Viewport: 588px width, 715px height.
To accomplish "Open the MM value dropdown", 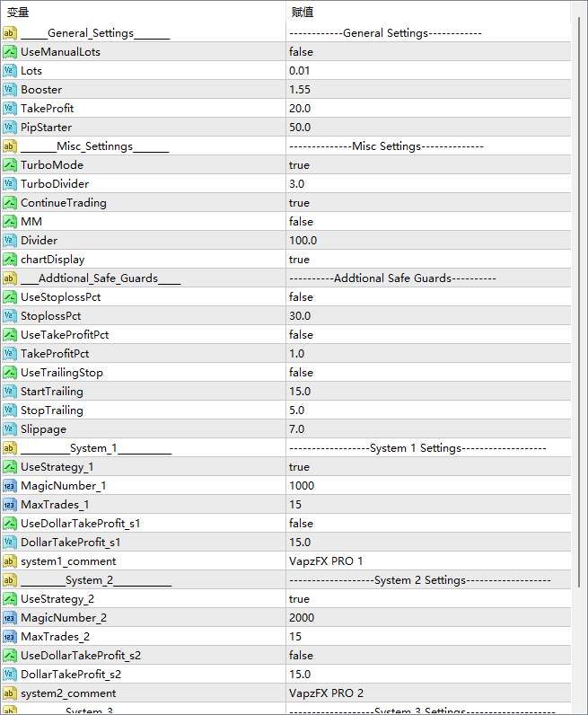I will (301, 222).
